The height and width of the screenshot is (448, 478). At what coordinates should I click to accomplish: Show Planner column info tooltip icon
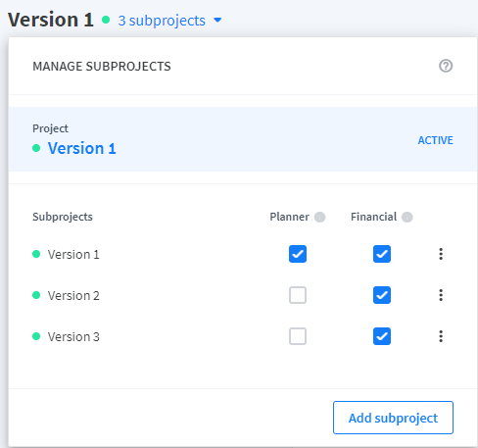pyautogui.click(x=319, y=217)
